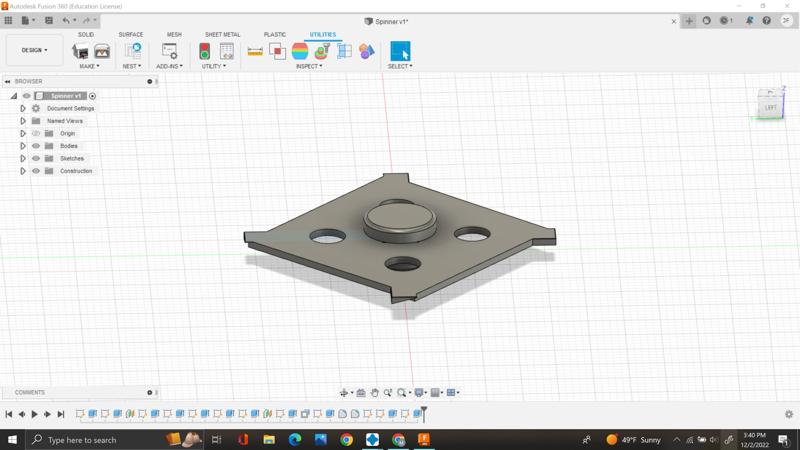The height and width of the screenshot is (450, 800).
Task: Open timeline settings gear icon
Action: (x=788, y=414)
